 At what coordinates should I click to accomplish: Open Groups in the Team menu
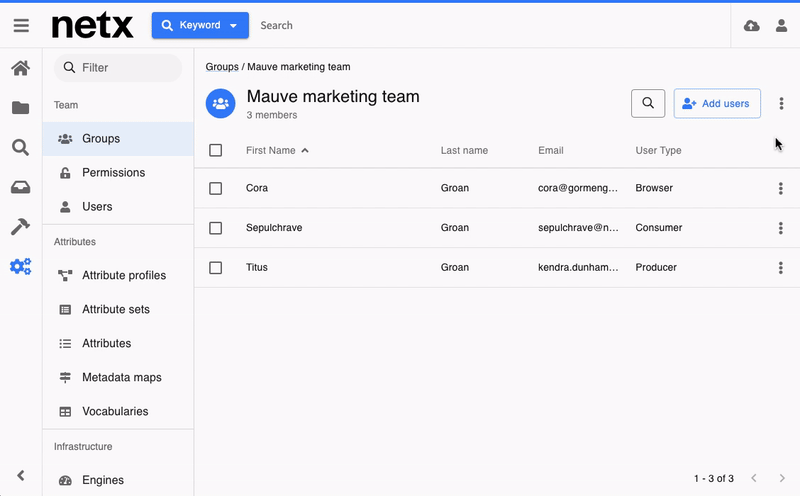tap(118, 139)
